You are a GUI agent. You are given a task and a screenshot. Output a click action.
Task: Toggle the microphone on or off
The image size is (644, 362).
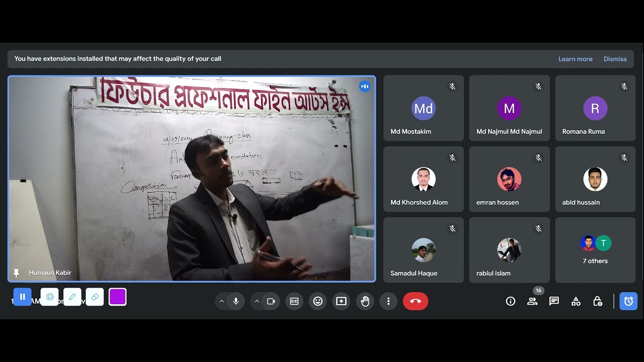click(236, 301)
